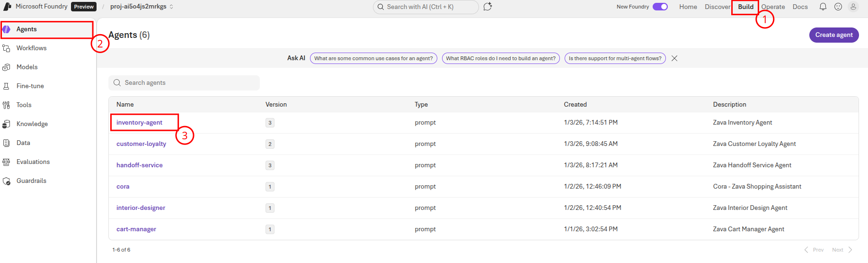The height and width of the screenshot is (263, 868).
Task: Open the Knowledge sidebar icon
Action: [7, 124]
